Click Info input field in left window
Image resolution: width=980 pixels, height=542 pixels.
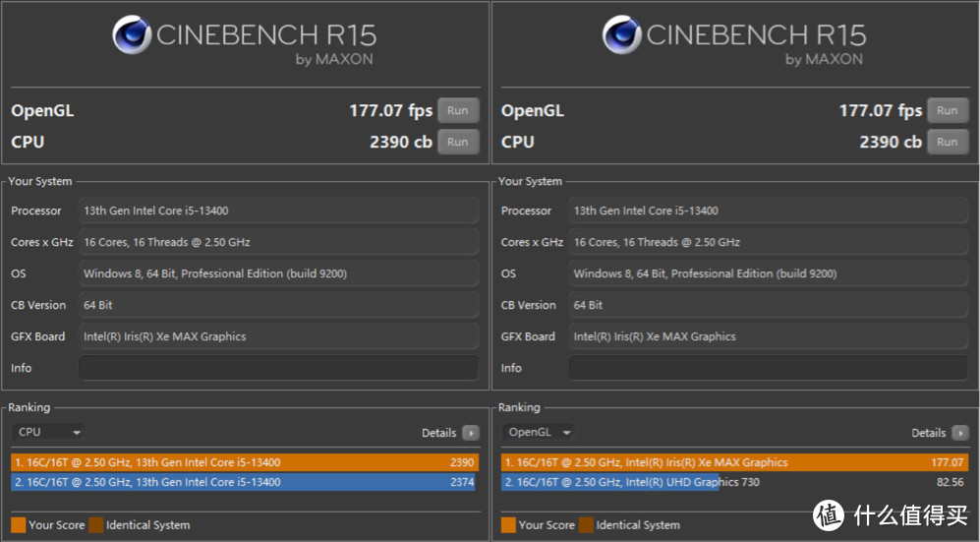(279, 368)
